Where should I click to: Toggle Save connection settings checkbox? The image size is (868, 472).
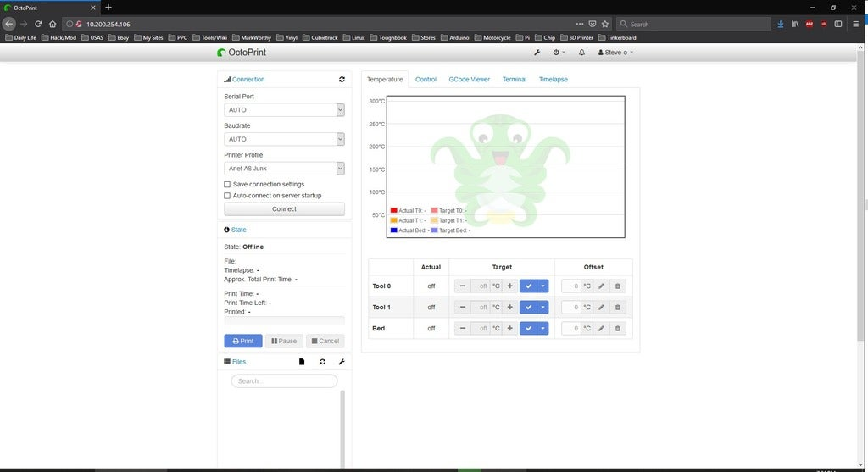click(227, 184)
